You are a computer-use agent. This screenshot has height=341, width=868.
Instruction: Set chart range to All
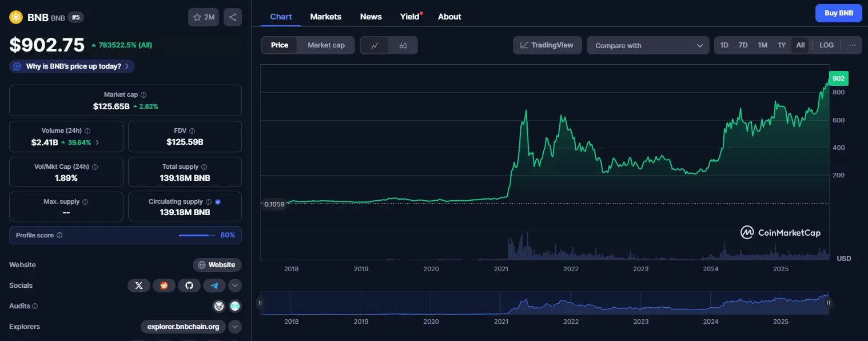click(x=800, y=45)
